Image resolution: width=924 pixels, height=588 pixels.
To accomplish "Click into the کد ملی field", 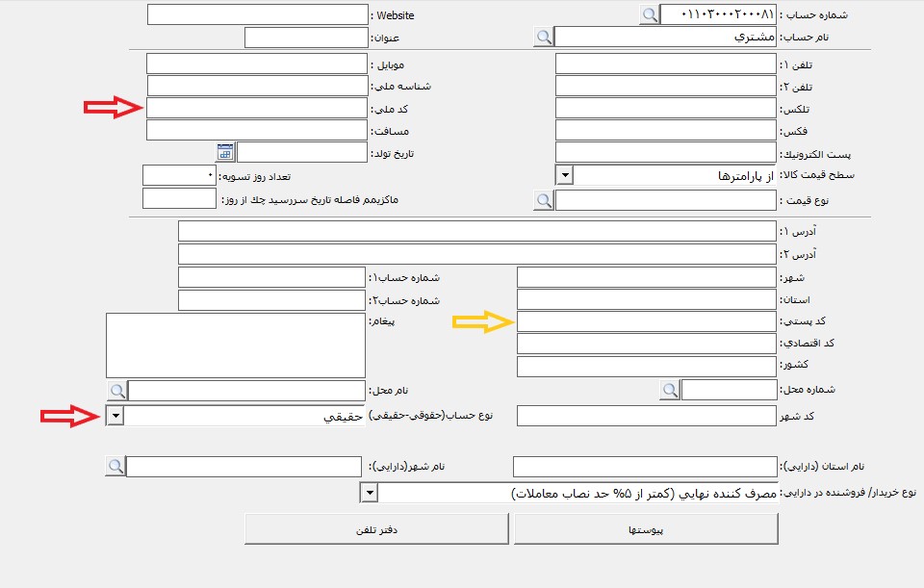I will (257, 108).
